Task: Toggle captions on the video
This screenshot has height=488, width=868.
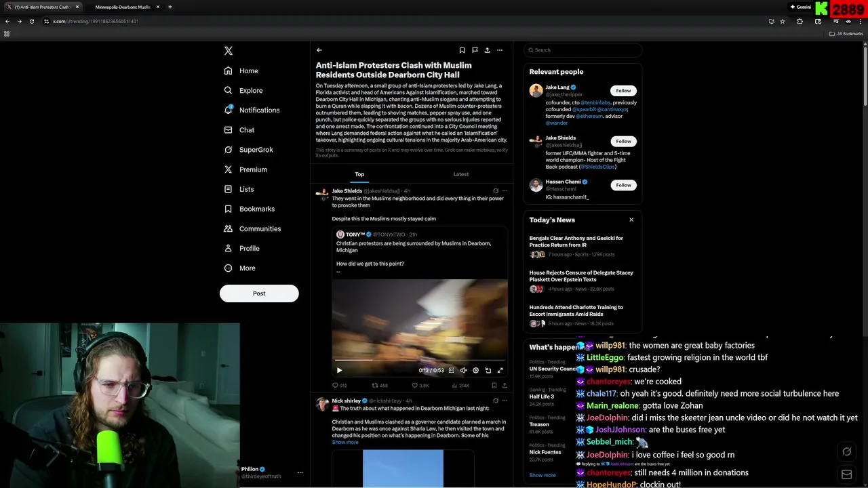Action: tap(452, 370)
